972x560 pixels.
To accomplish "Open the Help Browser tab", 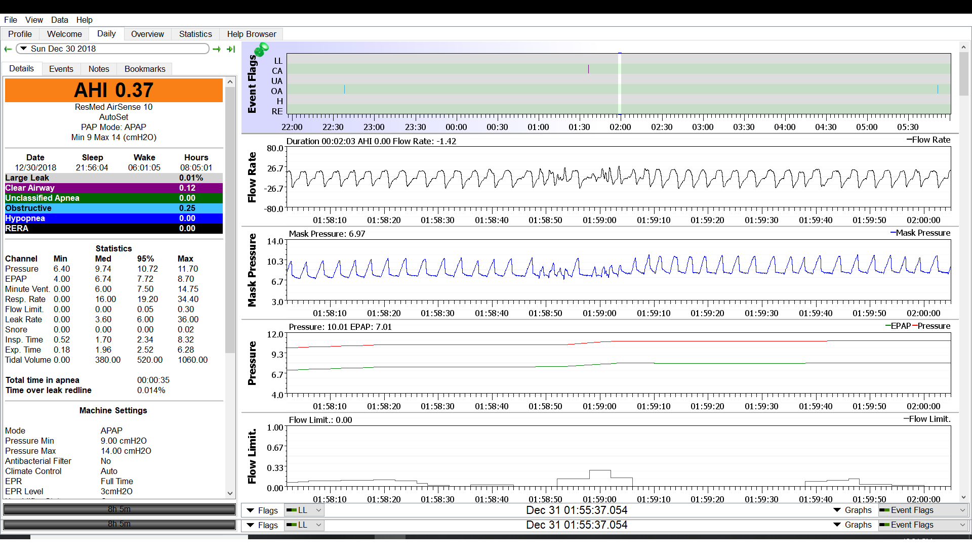I will (252, 34).
